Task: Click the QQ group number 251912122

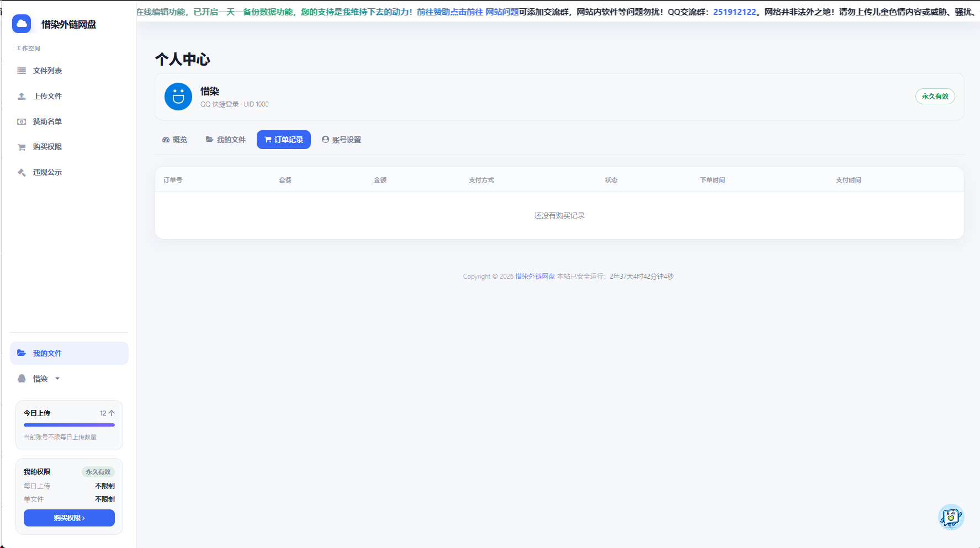Action: 734,12
